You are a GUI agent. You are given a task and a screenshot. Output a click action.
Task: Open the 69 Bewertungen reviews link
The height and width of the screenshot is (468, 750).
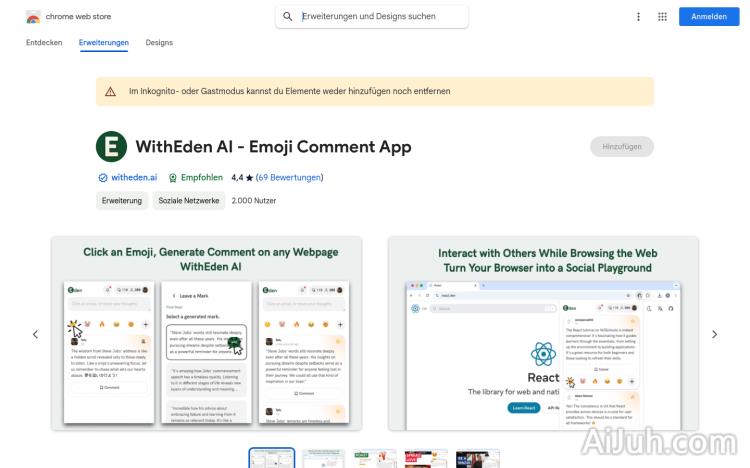pyautogui.click(x=289, y=178)
